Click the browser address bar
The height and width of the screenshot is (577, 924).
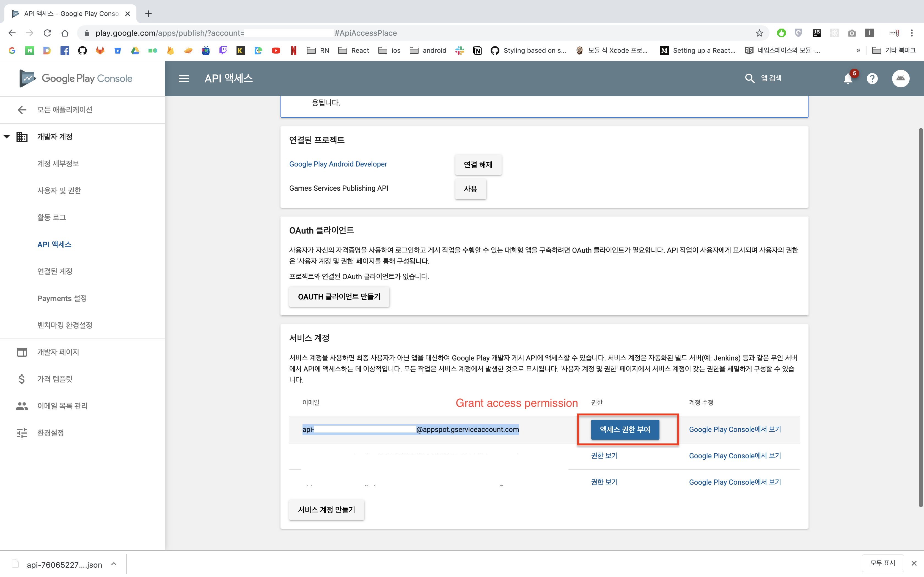click(x=420, y=33)
